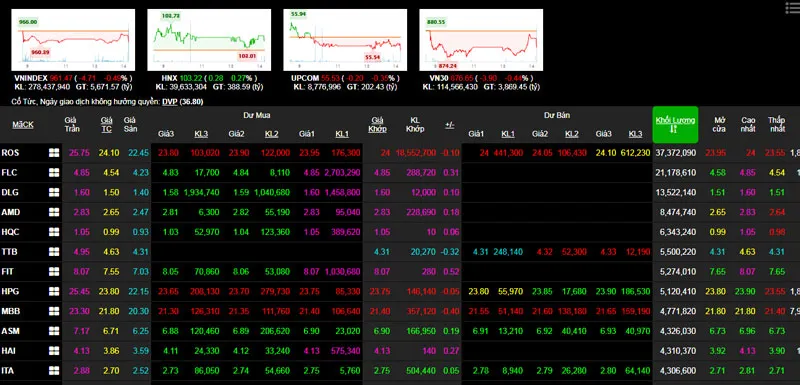Click the grid icon in DLG row
800x385 pixels.
pyautogui.click(x=54, y=192)
